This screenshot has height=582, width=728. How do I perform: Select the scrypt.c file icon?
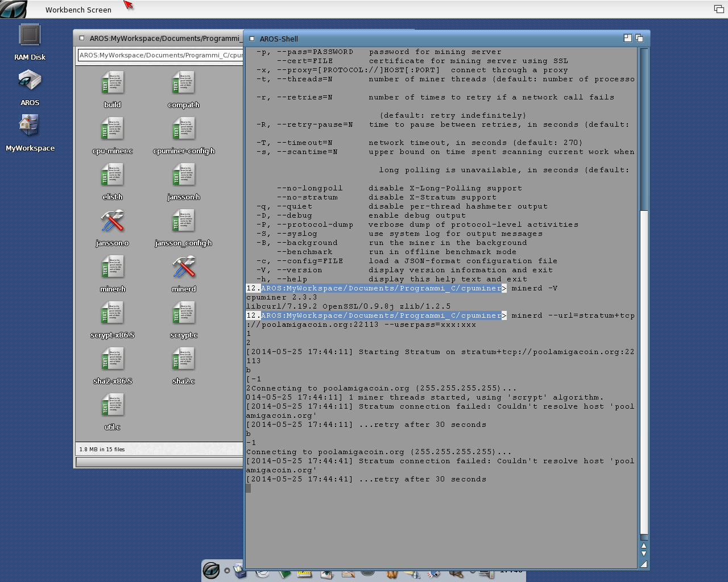point(183,314)
